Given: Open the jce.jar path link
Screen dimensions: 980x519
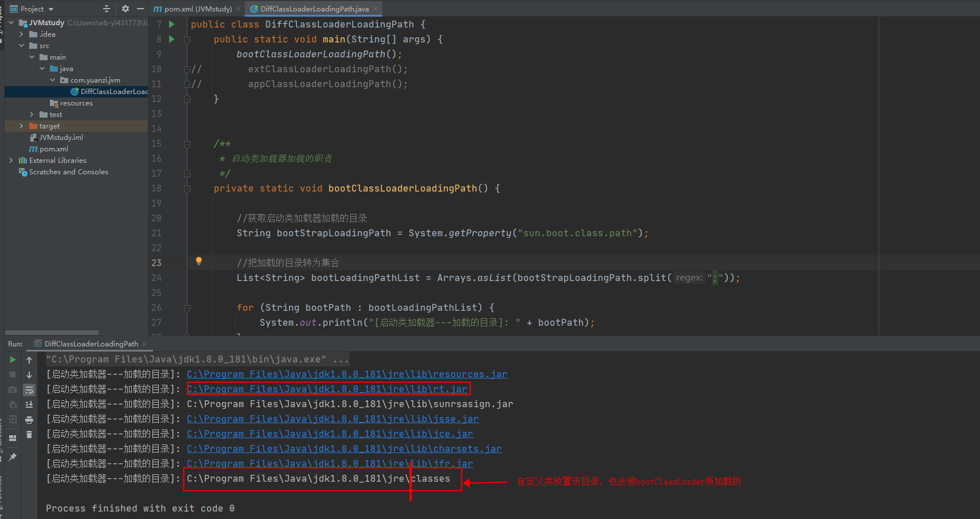Looking at the screenshot, I should (330, 434).
